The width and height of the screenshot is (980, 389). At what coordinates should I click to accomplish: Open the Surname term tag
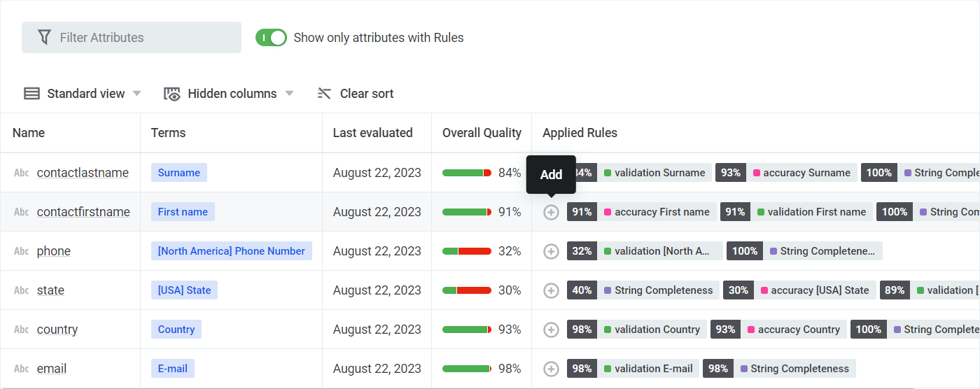(x=179, y=173)
